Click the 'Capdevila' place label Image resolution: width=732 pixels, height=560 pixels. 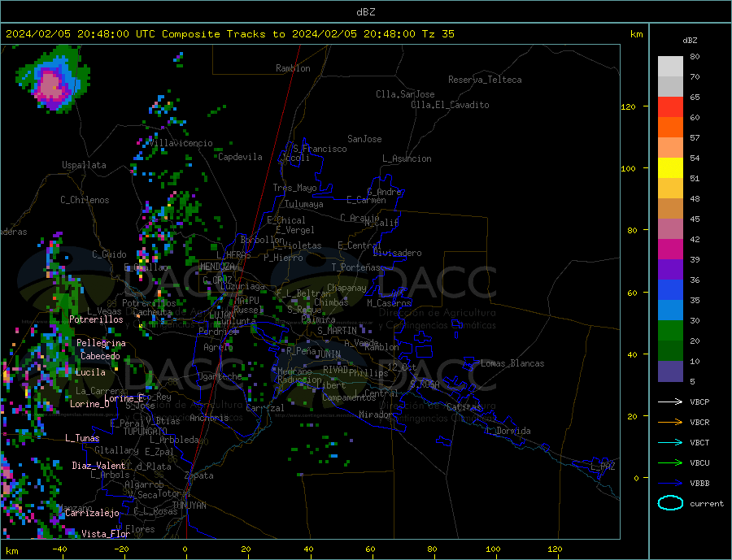[240, 157]
